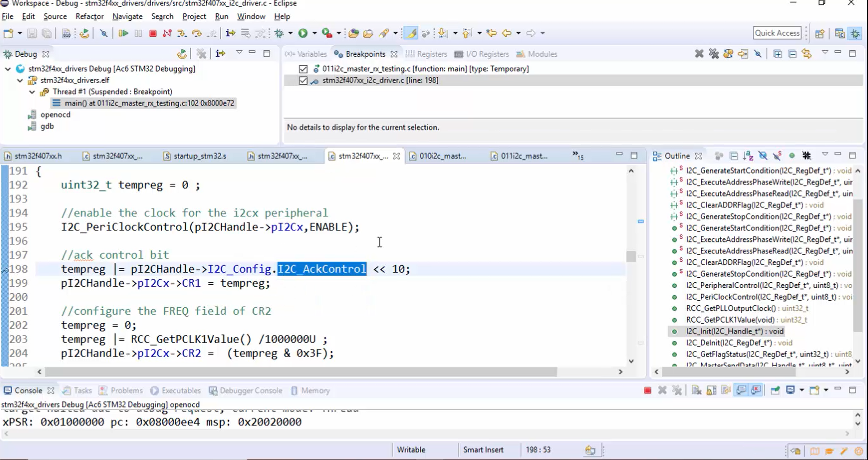Click Terminate in the Console toolbar

pos(647,391)
